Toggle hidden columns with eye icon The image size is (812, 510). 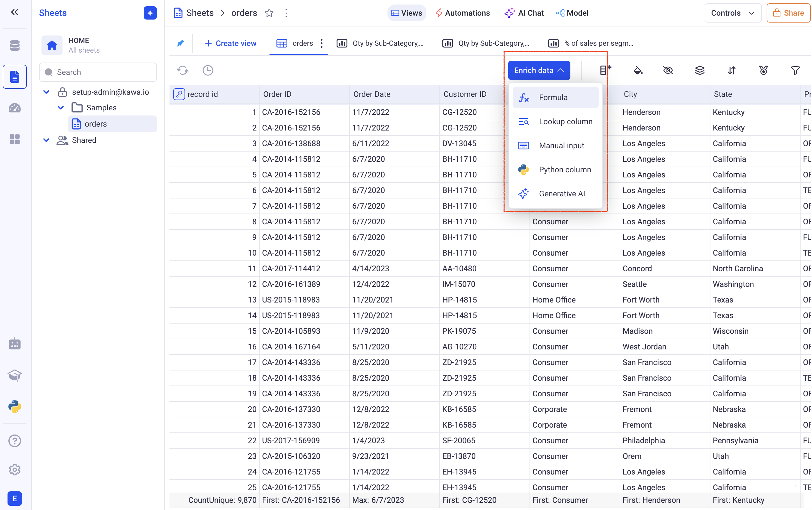point(668,70)
